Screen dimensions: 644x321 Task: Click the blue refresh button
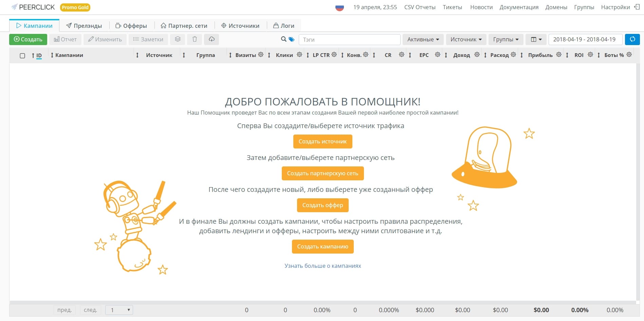632,39
